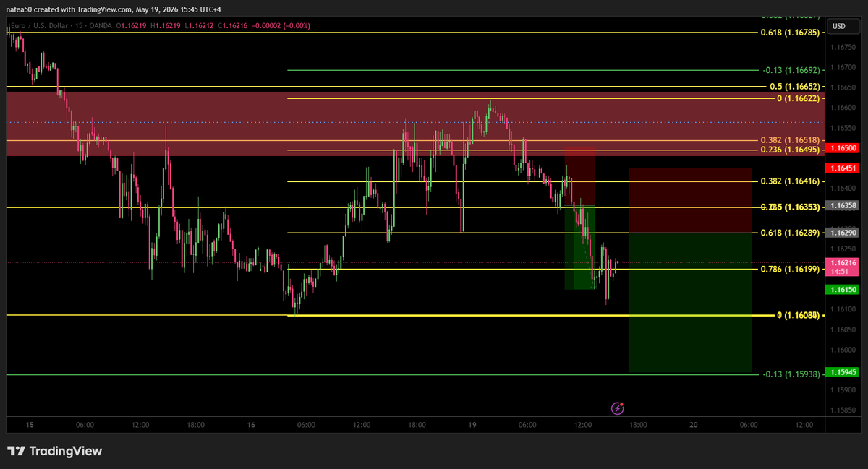Image resolution: width=868 pixels, height=469 pixels.
Task: Click the -0.13 (1.16692) Fibonacci label
Action: (791, 70)
